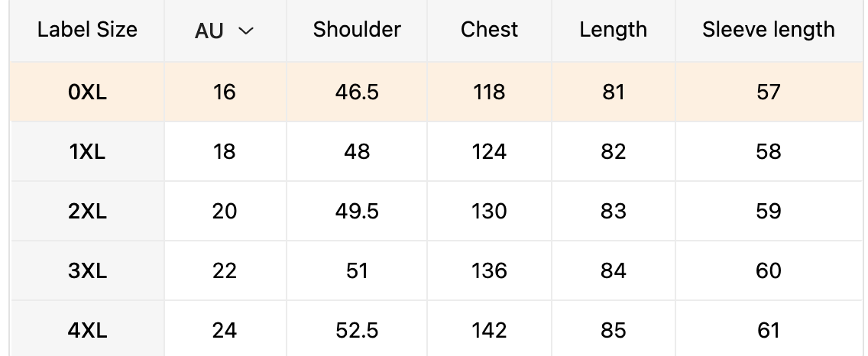Select the 1XL size row label

pos(87,151)
